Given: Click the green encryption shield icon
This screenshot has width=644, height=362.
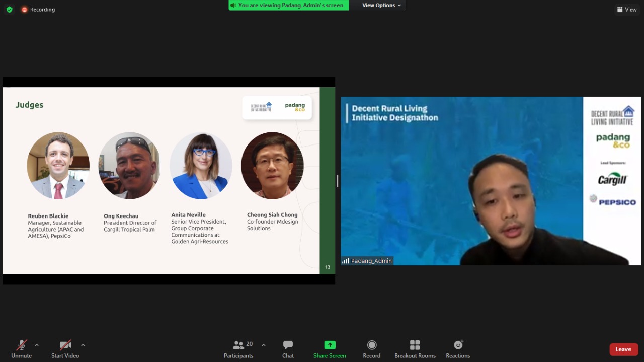Looking at the screenshot, I should coord(9,9).
